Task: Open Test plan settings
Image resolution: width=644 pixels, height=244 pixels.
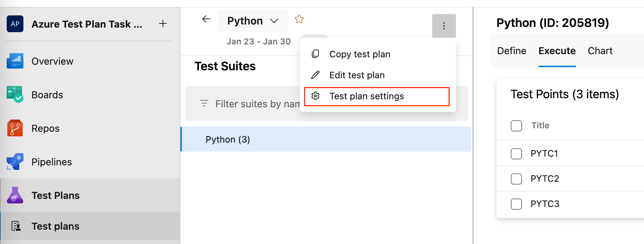Action: click(366, 96)
